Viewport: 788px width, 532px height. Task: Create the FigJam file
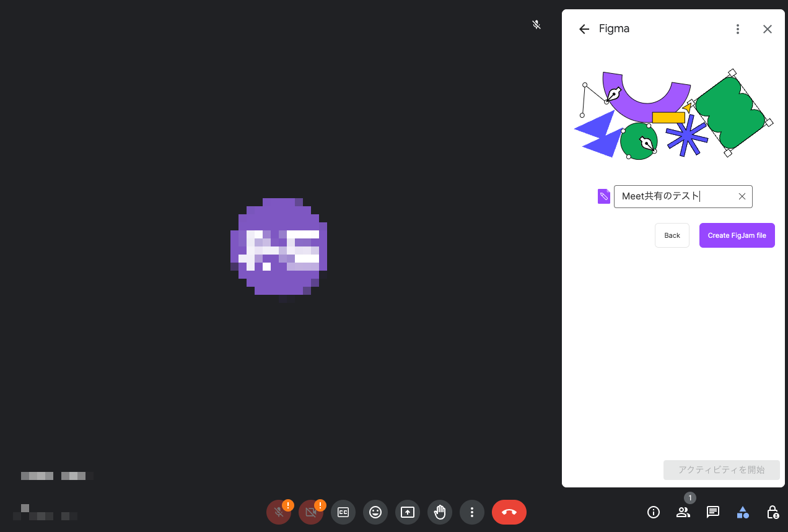737,235
